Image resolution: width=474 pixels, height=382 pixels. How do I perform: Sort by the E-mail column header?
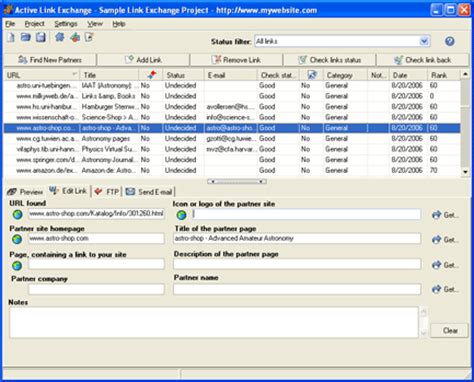click(231, 75)
